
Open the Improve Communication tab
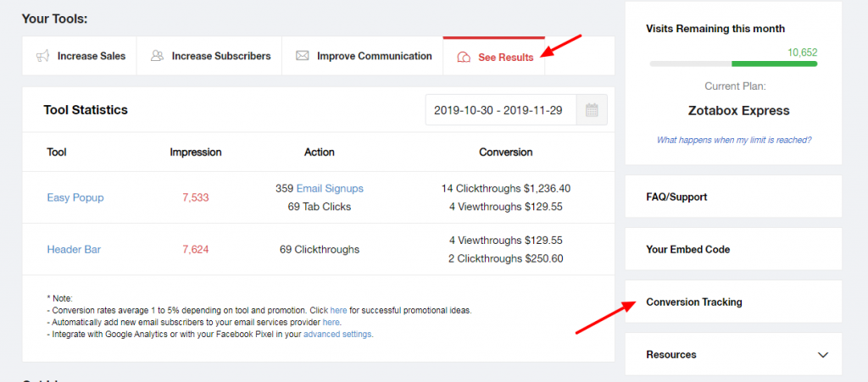[x=363, y=56]
